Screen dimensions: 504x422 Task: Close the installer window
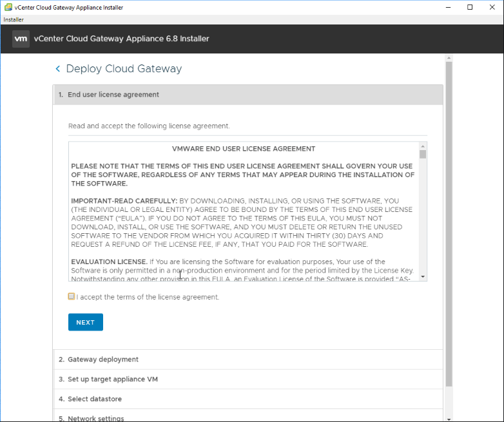tap(492, 7)
